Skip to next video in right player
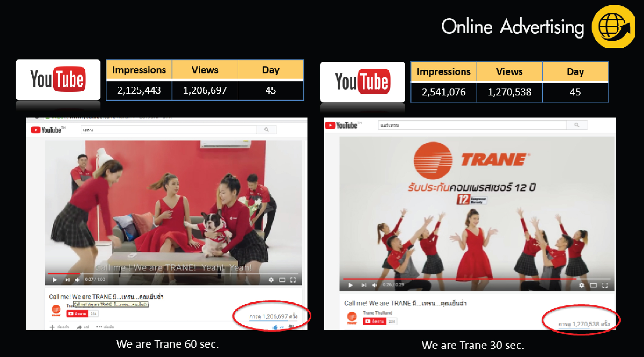This screenshot has width=644, height=357. pyautogui.click(x=364, y=285)
